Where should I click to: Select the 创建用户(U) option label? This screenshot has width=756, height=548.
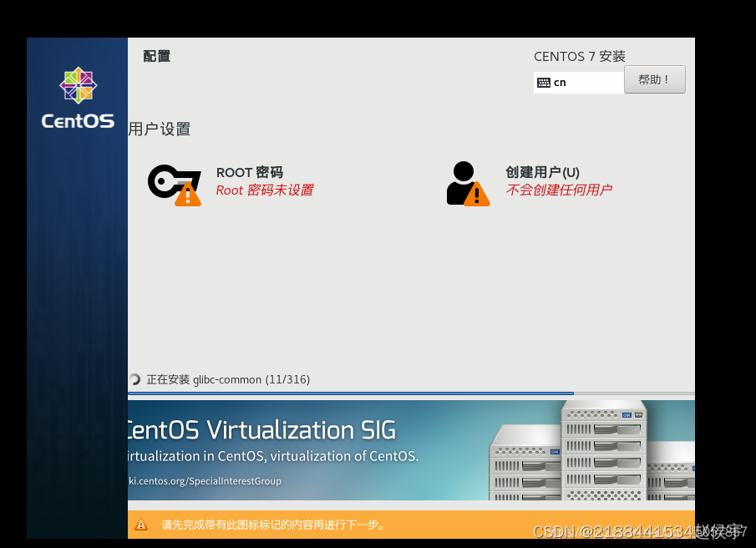tap(542, 172)
